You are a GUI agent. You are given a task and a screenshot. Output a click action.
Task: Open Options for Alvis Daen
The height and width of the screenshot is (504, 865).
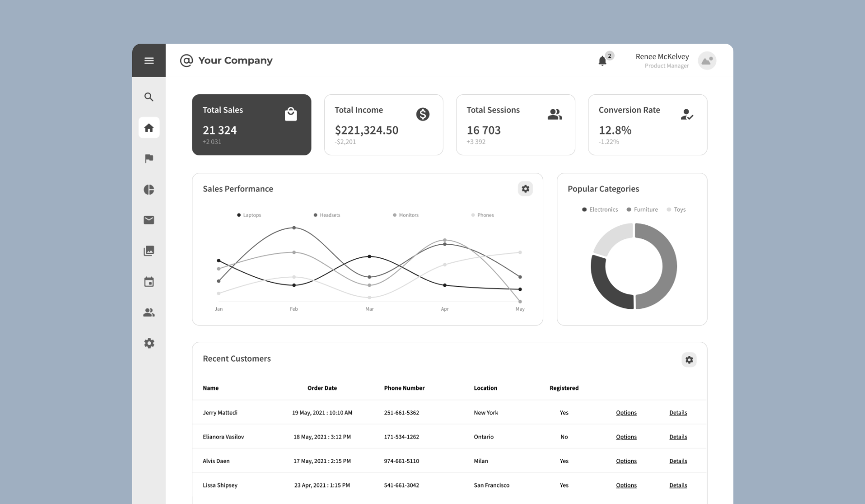click(x=626, y=461)
